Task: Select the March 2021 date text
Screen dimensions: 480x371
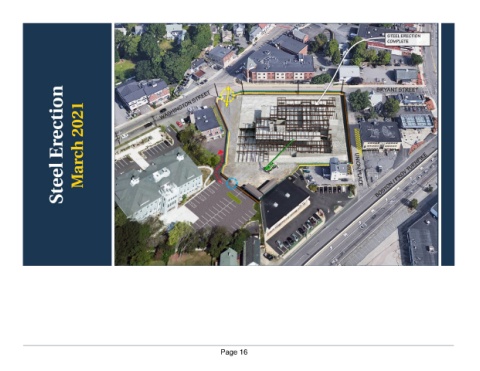Action: point(77,145)
